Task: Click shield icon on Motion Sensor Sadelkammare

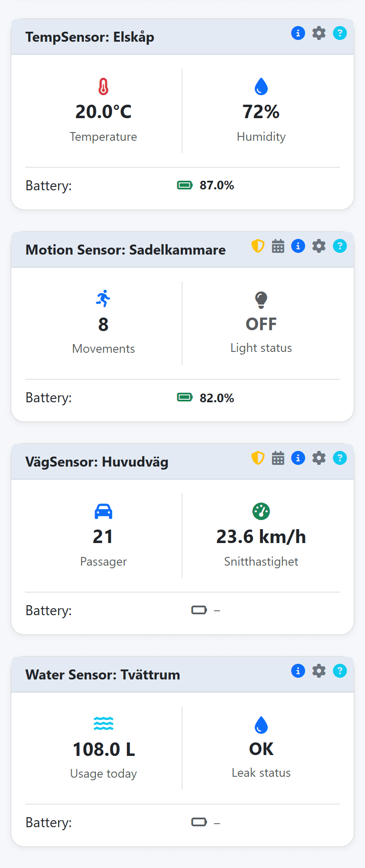Action: tap(258, 246)
